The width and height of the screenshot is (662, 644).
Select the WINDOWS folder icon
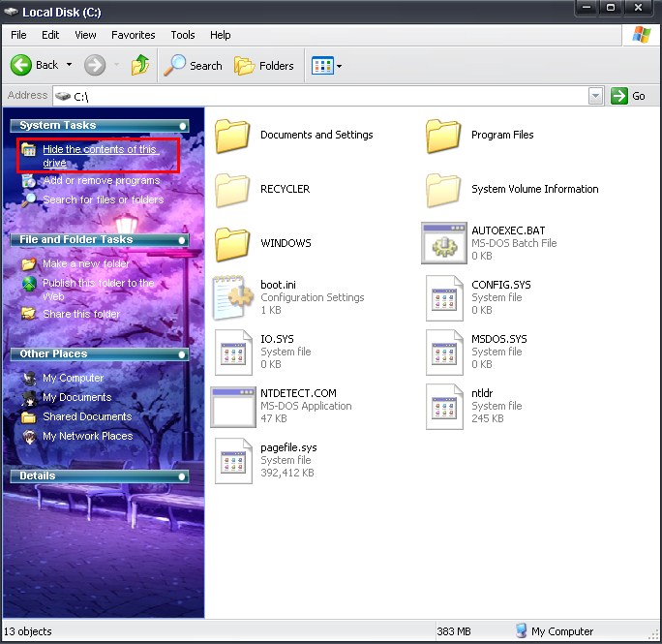(x=232, y=244)
